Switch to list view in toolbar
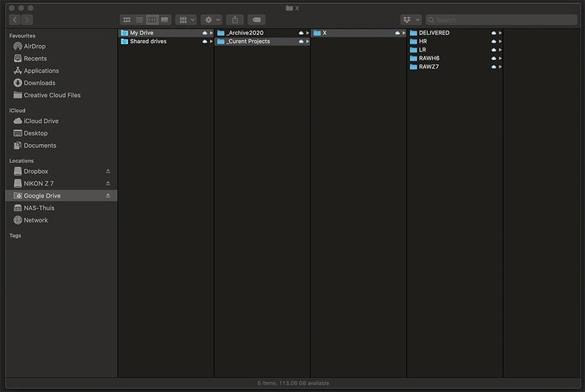Viewport: 585px width, 392px height. coord(140,20)
